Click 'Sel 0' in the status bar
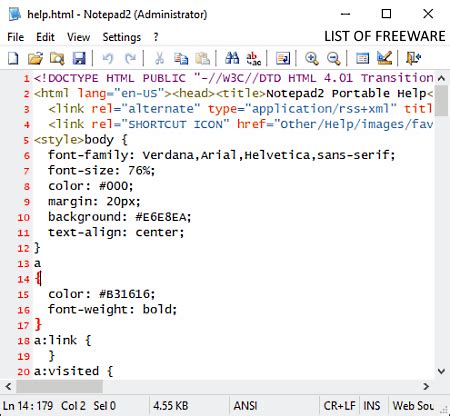 pyautogui.click(x=105, y=406)
